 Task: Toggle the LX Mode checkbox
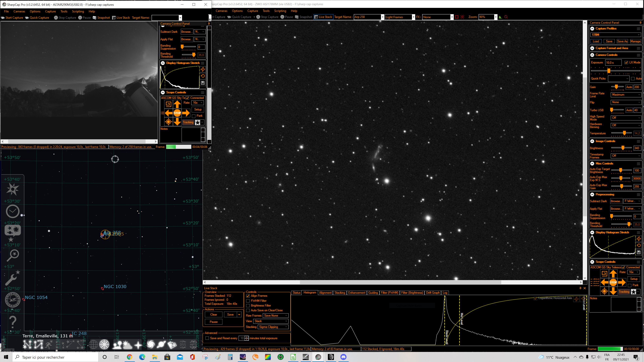pos(626,63)
